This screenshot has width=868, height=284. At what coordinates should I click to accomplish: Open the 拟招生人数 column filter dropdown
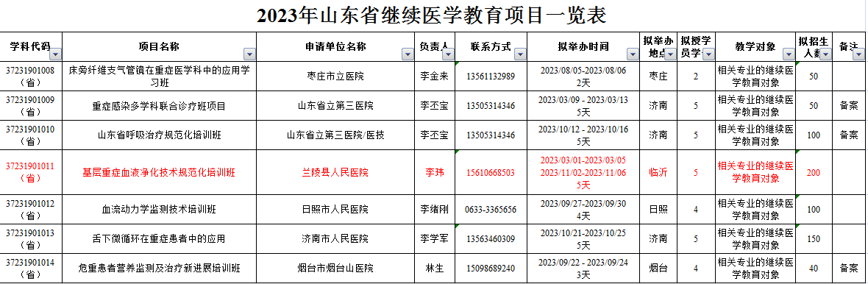(x=826, y=54)
